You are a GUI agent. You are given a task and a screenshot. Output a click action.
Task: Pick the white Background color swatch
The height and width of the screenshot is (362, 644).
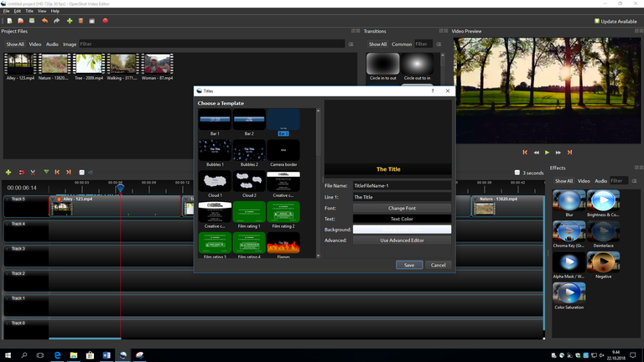coord(402,230)
